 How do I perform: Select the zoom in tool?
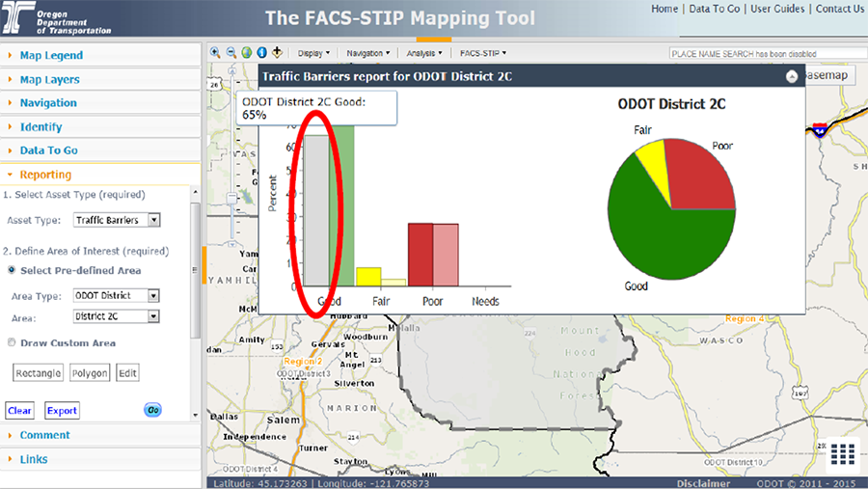point(215,53)
